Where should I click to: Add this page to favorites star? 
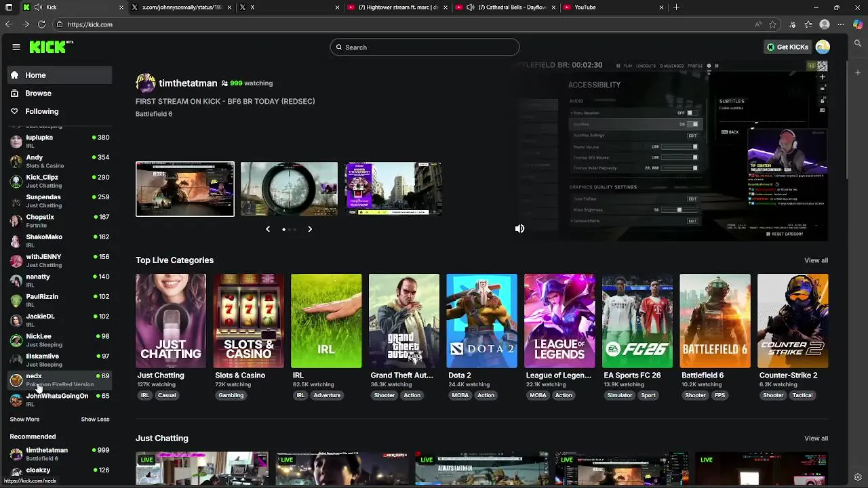(773, 24)
